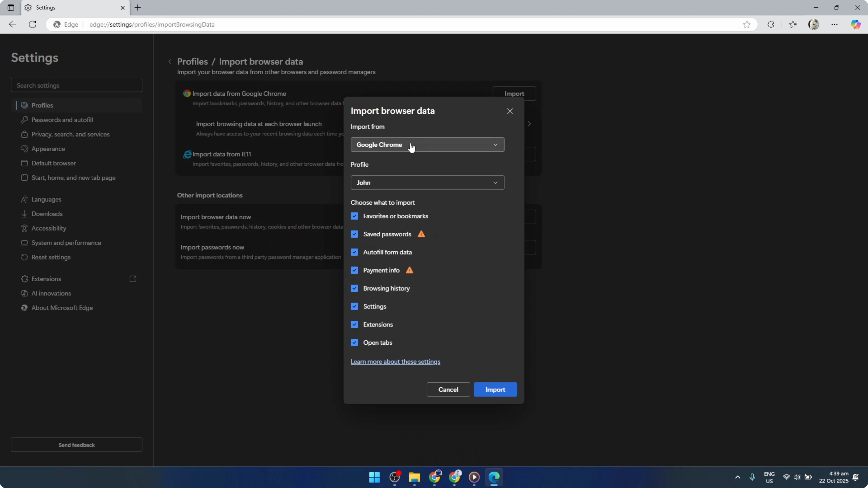The height and width of the screenshot is (488, 868).
Task: Open About Microsoft Edge
Action: (x=77, y=308)
